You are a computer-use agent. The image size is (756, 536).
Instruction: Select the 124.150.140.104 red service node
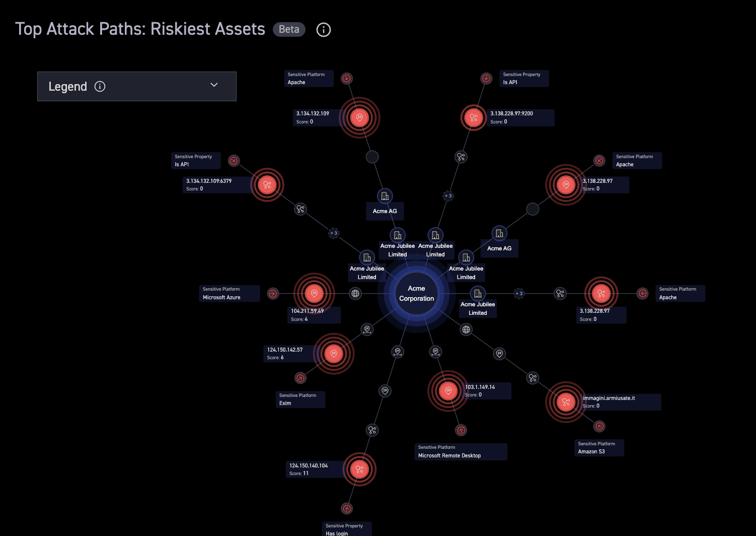[x=359, y=469]
